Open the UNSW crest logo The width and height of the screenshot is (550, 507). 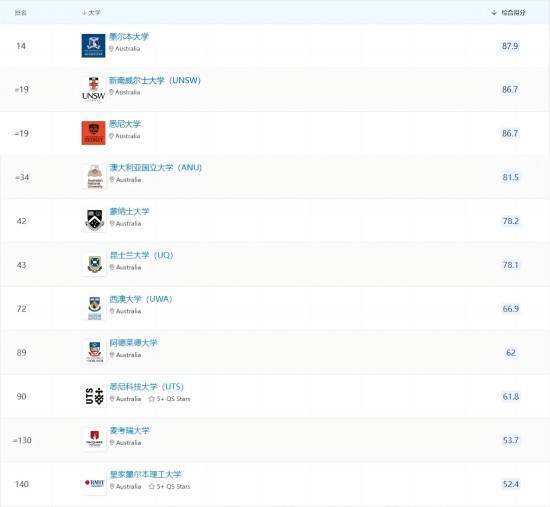pos(93,89)
